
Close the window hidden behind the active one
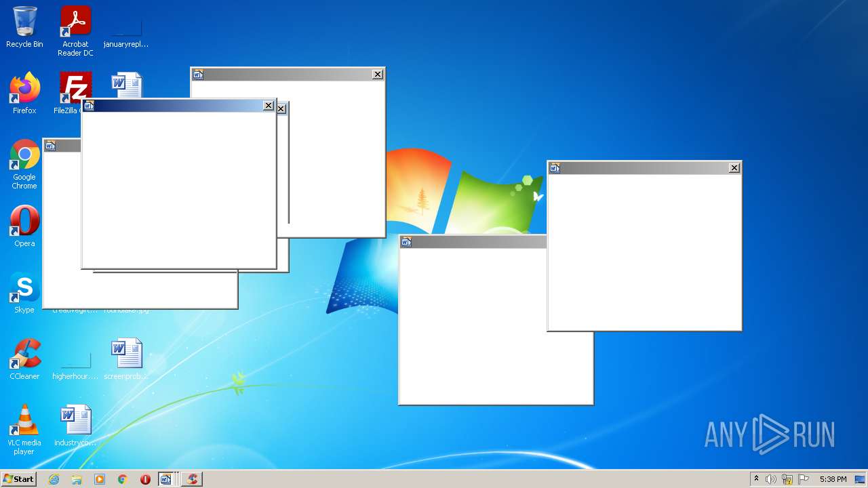pos(281,109)
